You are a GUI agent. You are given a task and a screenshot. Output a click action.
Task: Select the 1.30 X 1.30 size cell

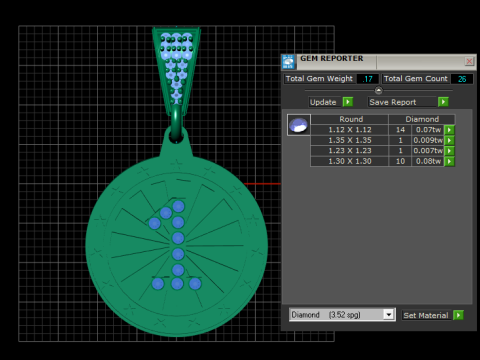point(350,161)
